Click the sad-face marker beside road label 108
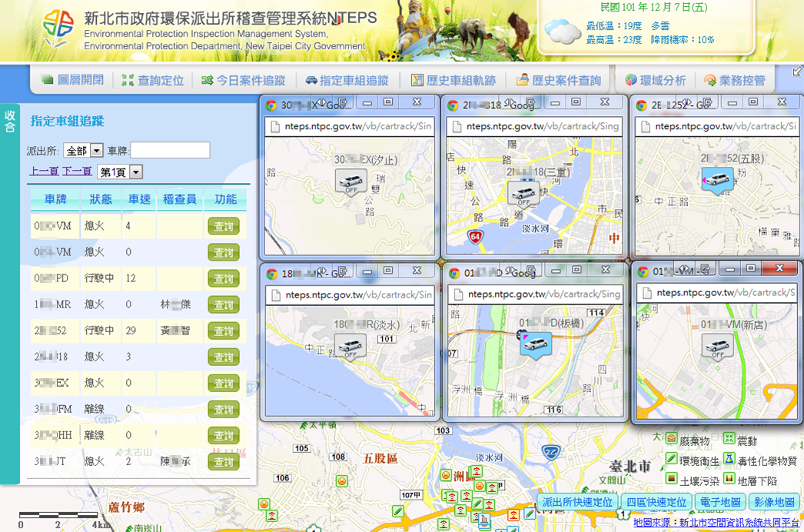Screen dimensions: 804x532 tap(341, 481)
